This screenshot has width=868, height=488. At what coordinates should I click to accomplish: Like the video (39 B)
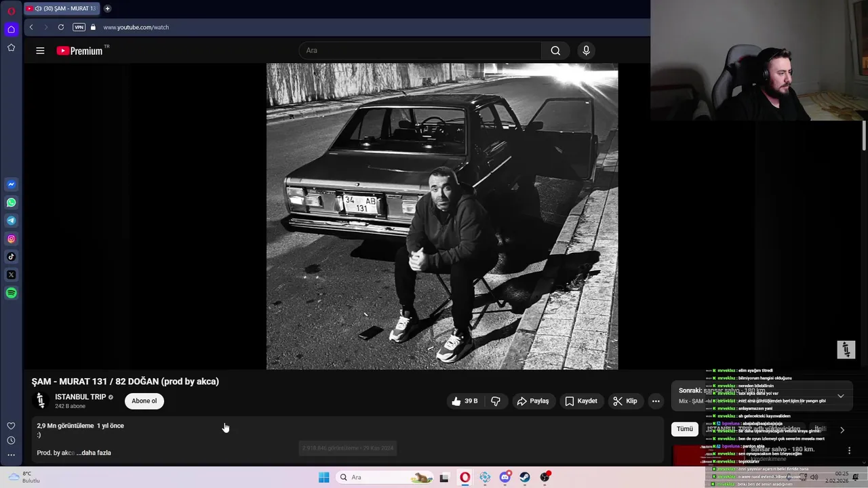point(465,401)
